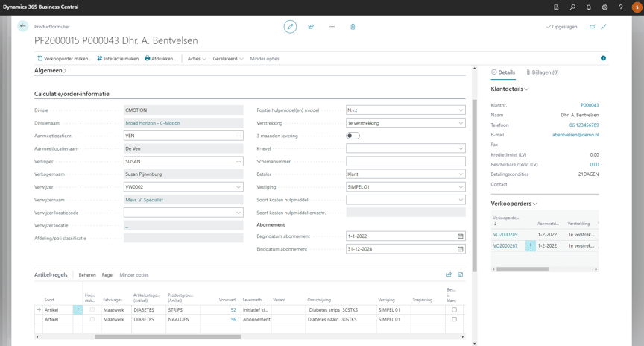The height and width of the screenshot is (346, 644).
Task: Open row menu for VO2000267 order
Action: tap(530, 246)
